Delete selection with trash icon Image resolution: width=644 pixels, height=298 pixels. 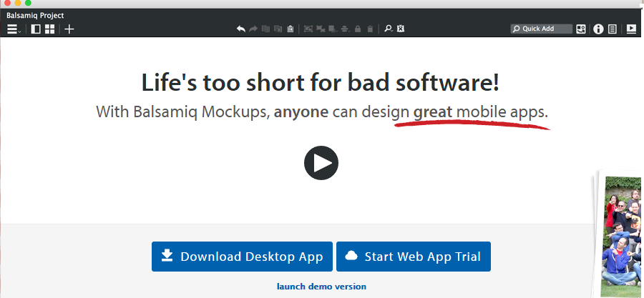point(370,29)
